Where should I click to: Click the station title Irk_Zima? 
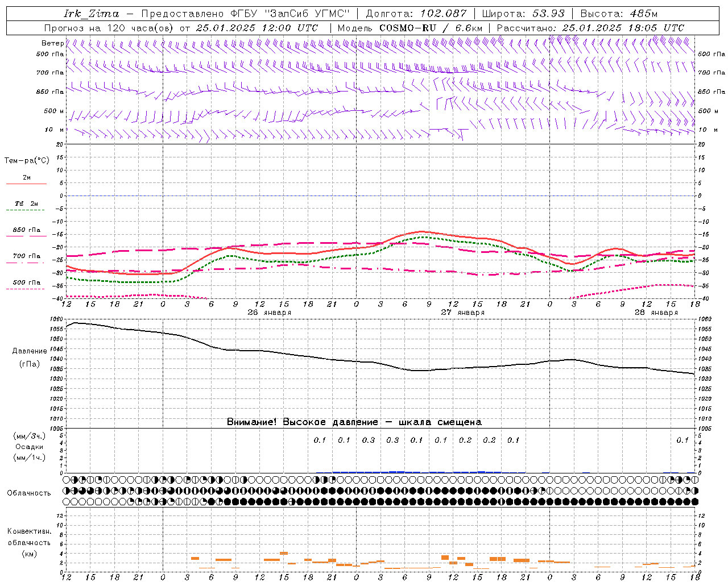coord(92,14)
